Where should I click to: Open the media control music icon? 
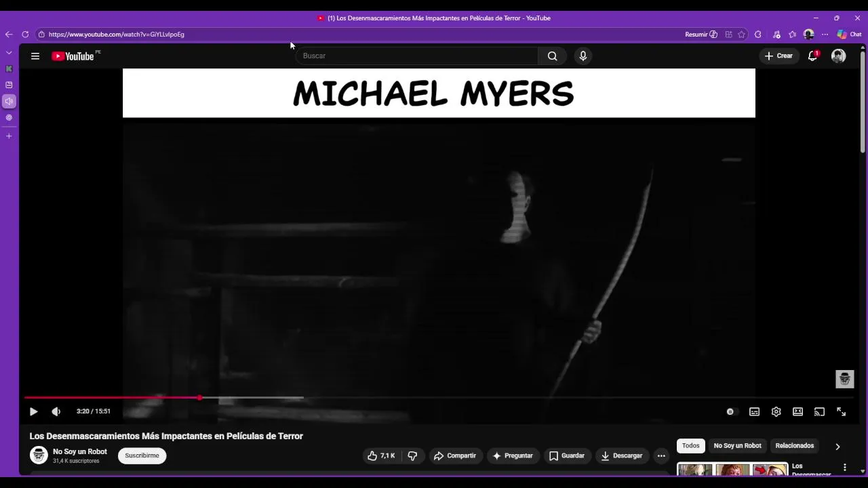(x=776, y=35)
